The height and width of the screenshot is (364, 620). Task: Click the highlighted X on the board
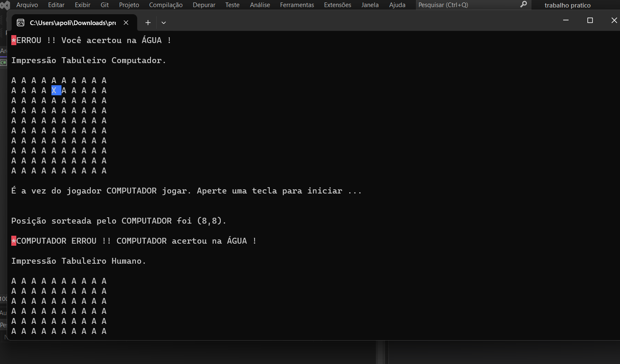(54, 90)
